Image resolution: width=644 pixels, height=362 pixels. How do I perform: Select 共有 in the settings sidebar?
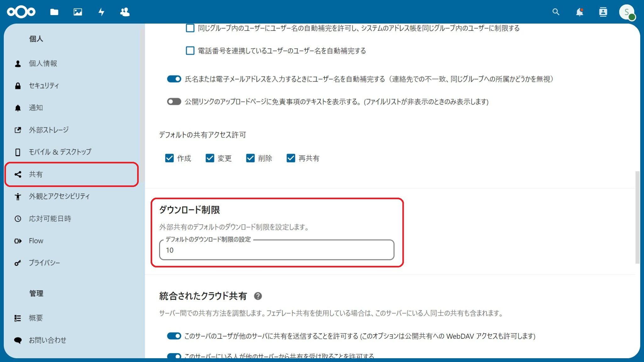point(36,174)
